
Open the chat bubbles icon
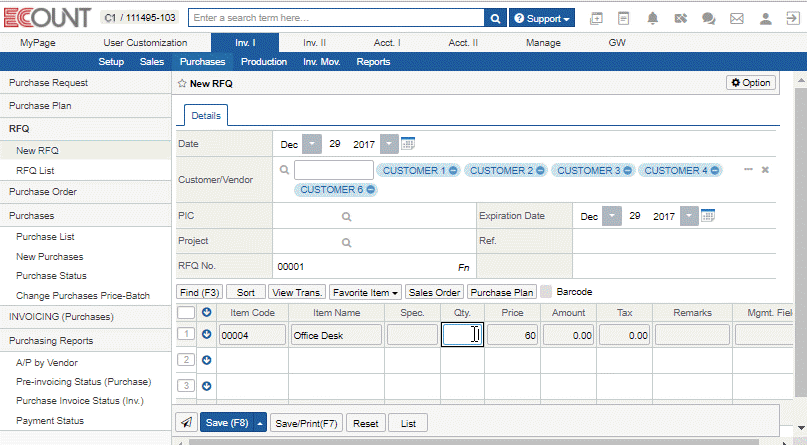click(709, 19)
